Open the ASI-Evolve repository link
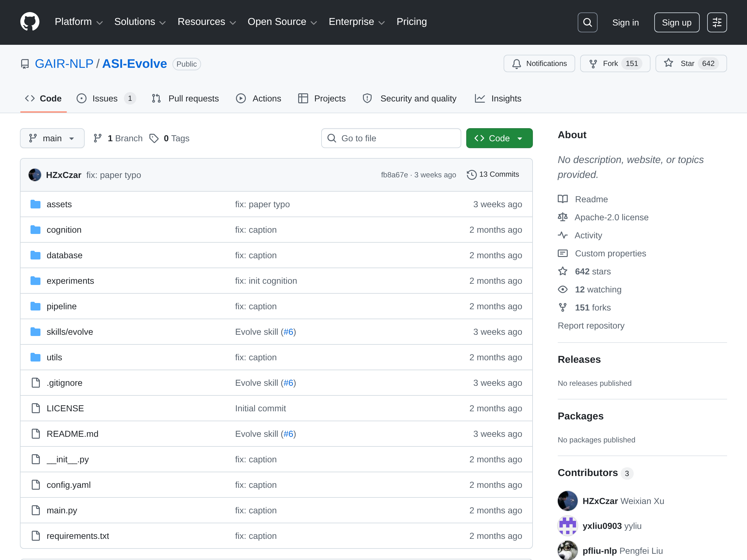Viewport: 747px width, 560px height. (x=134, y=64)
